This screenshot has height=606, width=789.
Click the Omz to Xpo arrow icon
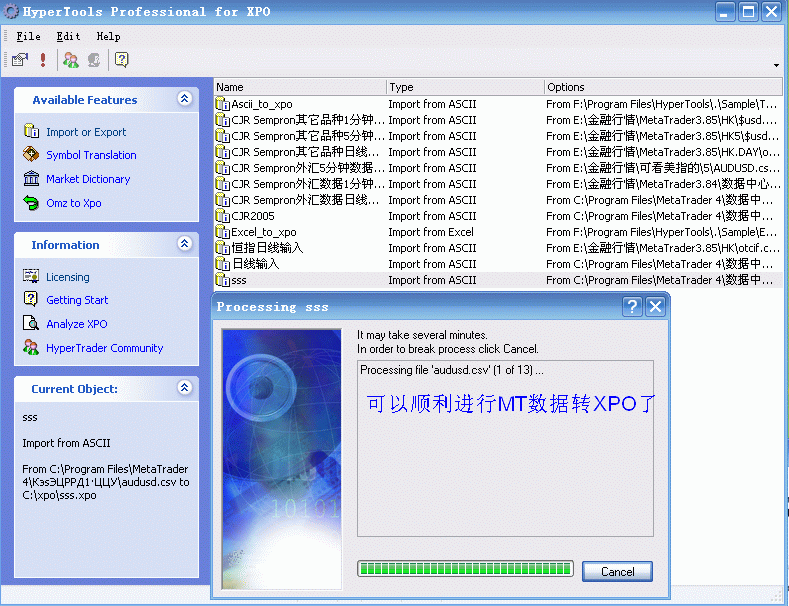(x=31, y=202)
